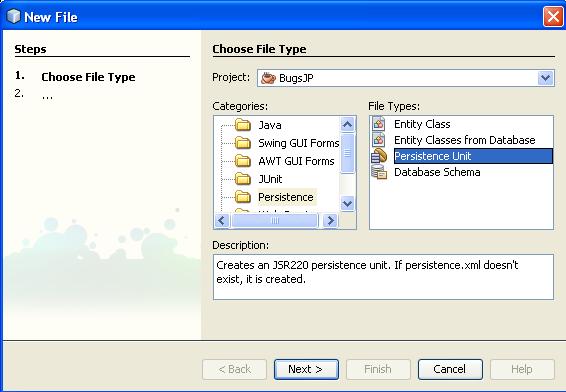Choose Entity Classes from Database file type
Viewport: 566px width, 392px height.
pos(465,140)
